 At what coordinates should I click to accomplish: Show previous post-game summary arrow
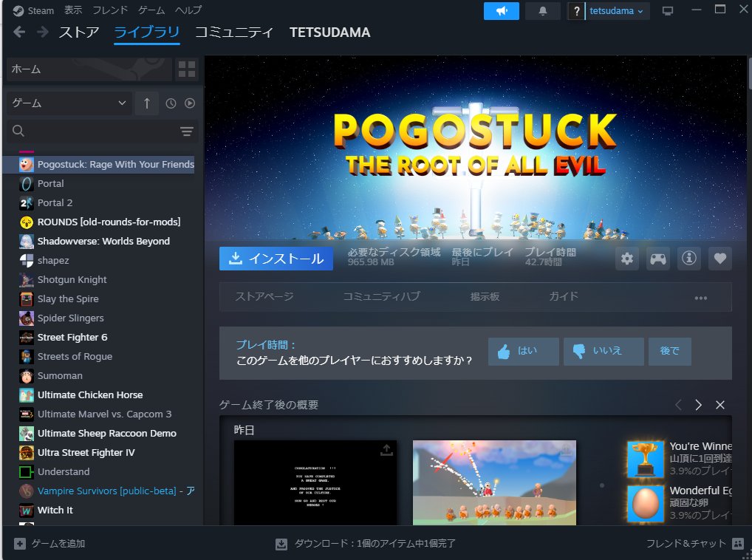678,405
